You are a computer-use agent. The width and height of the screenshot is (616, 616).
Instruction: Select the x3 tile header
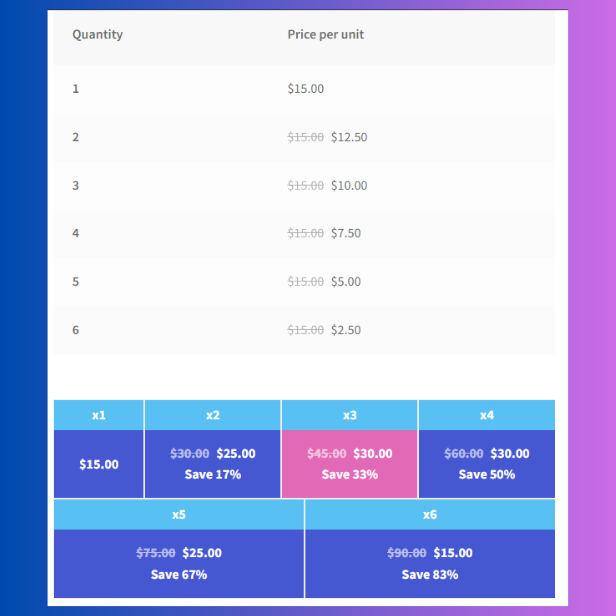pyautogui.click(x=350, y=415)
